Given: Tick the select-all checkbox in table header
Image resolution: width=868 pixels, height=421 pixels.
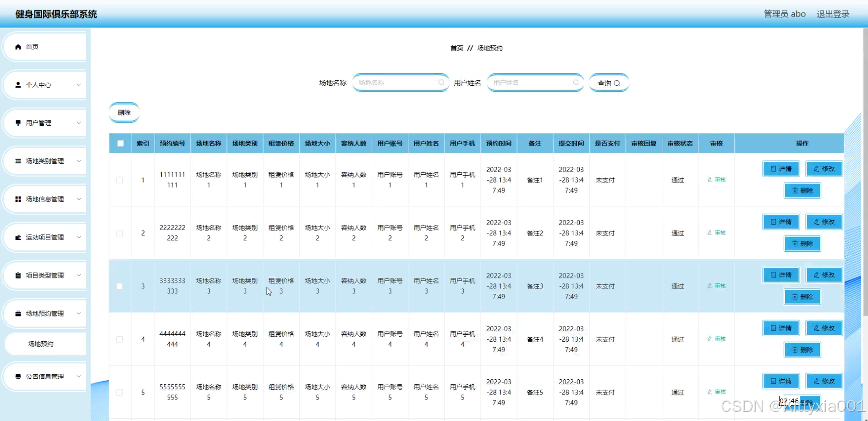Looking at the screenshot, I should point(121,144).
